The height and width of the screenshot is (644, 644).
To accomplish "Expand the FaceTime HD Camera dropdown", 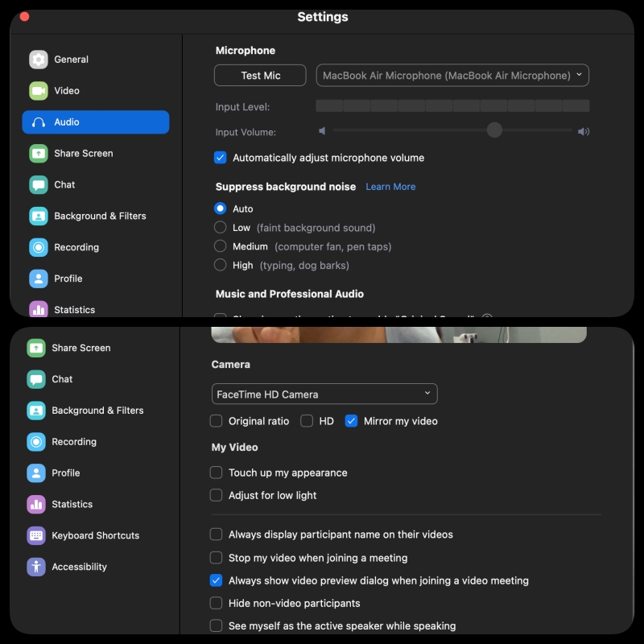I will (324, 394).
